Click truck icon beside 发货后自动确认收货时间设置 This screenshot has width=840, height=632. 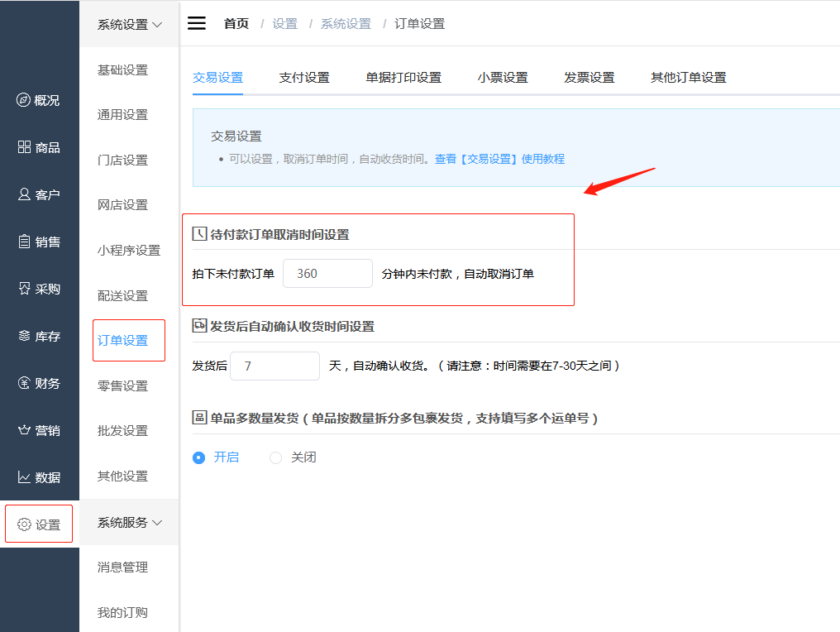point(199,325)
